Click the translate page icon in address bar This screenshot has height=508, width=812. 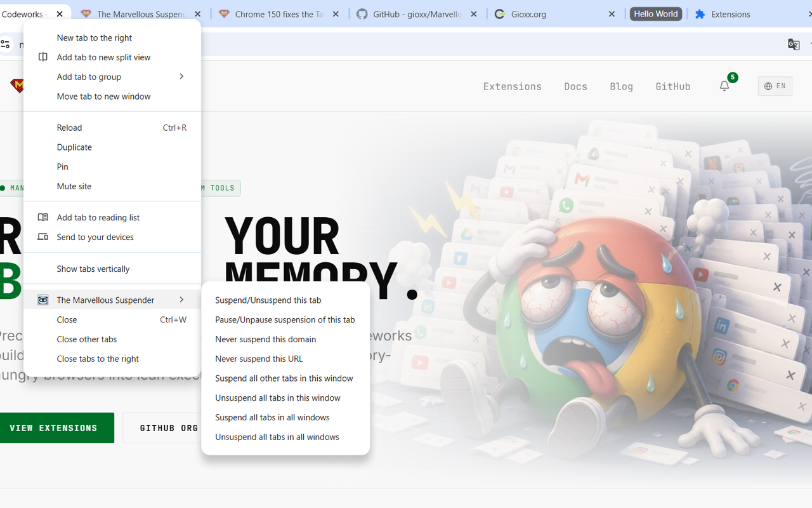(794, 44)
